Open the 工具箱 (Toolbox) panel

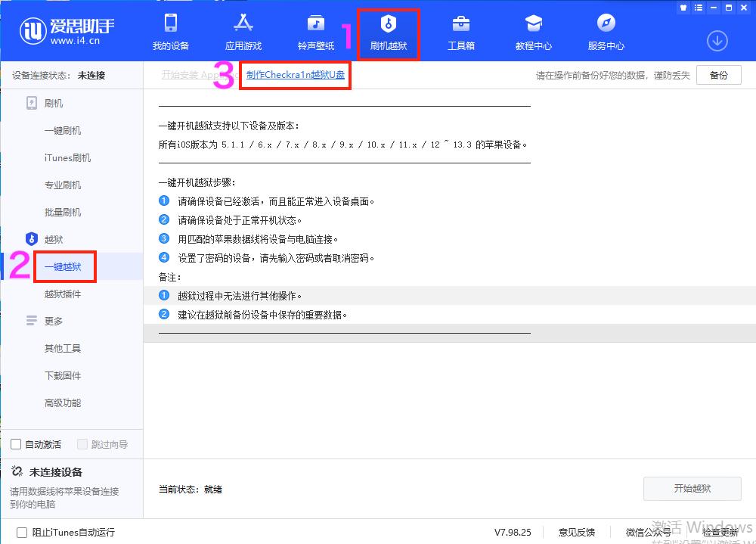click(460, 32)
